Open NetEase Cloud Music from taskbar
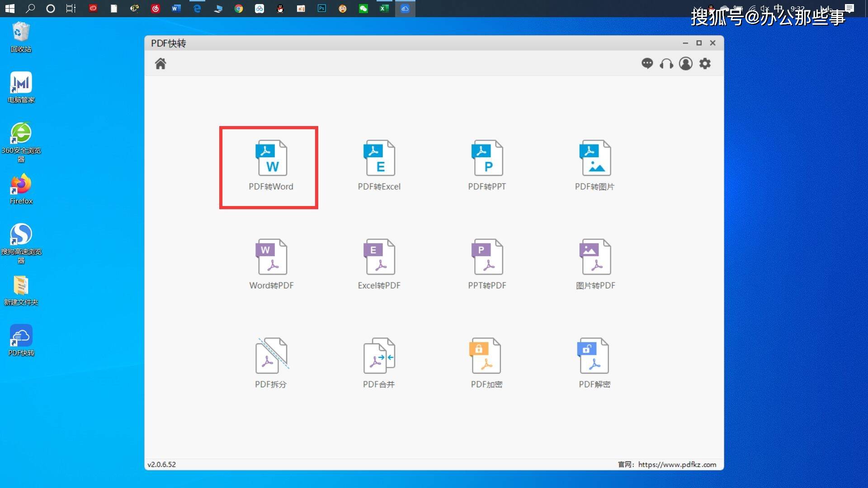Screen dimensions: 868x488 tap(155, 8)
